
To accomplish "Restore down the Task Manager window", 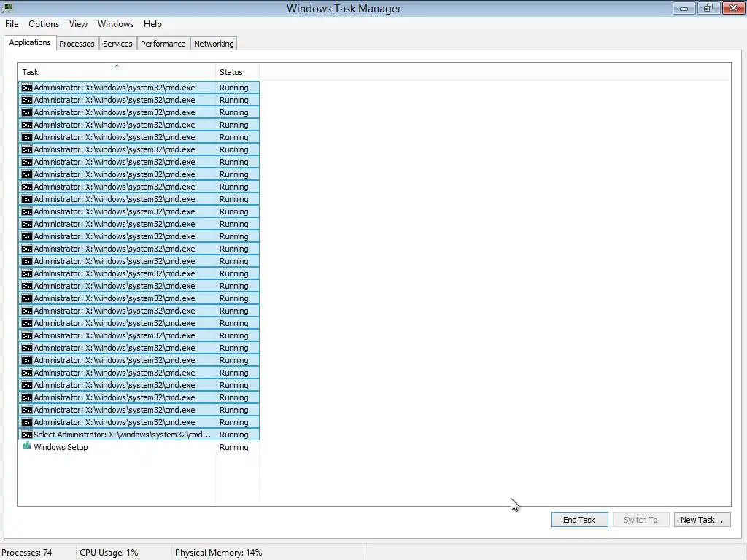I will click(x=708, y=8).
